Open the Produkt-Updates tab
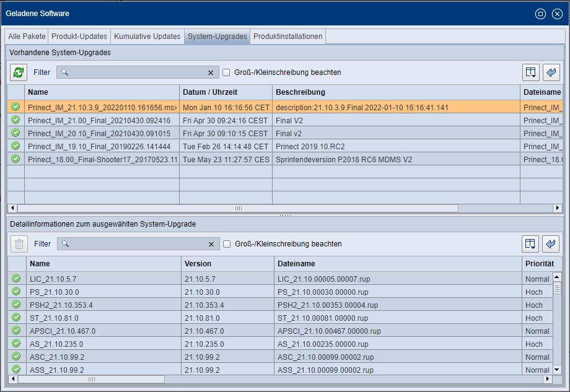 (79, 37)
